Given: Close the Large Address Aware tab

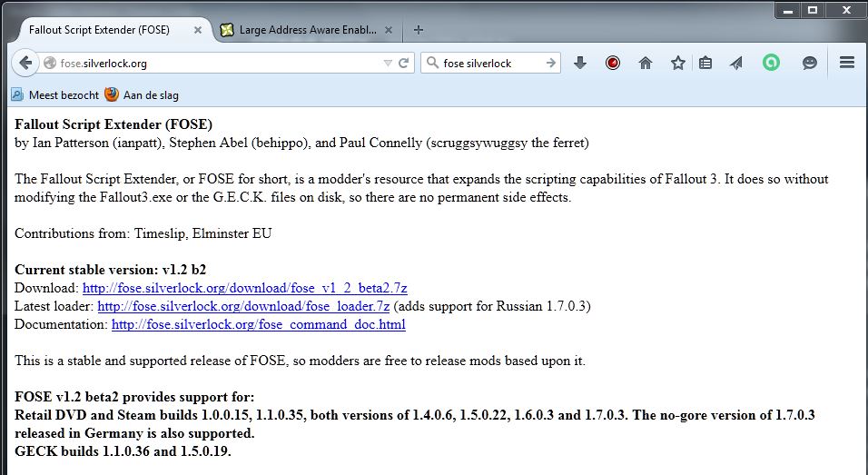Looking at the screenshot, I should (389, 31).
